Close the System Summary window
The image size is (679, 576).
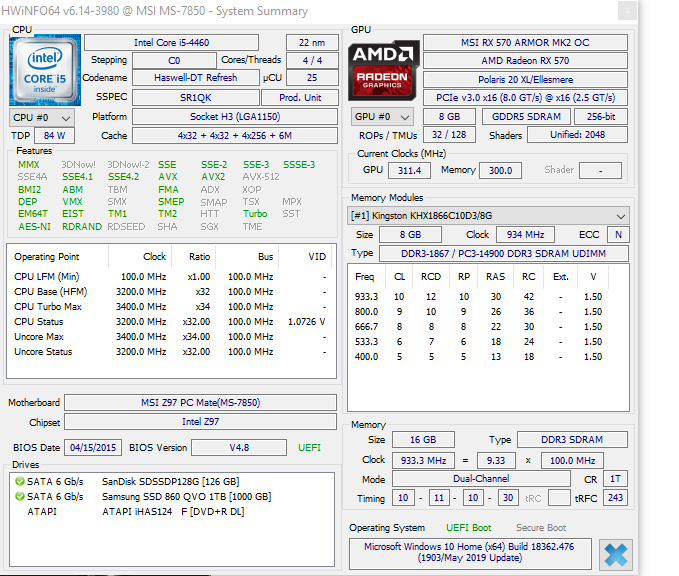627,11
